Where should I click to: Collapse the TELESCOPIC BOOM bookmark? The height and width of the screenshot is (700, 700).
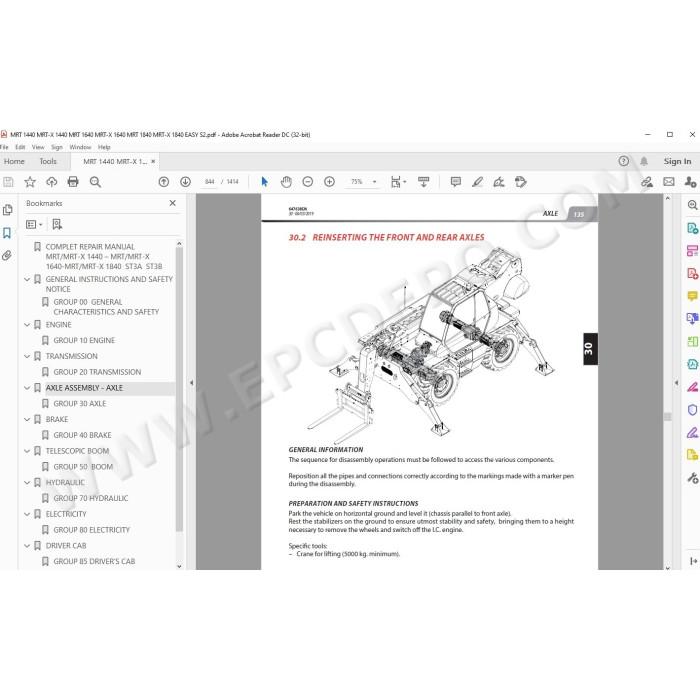point(27,451)
